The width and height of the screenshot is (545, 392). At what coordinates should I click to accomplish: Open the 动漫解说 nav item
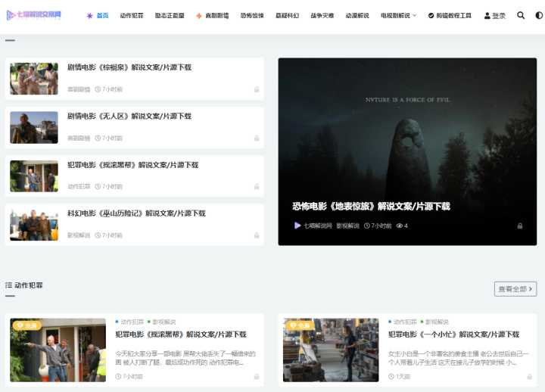[357, 16]
